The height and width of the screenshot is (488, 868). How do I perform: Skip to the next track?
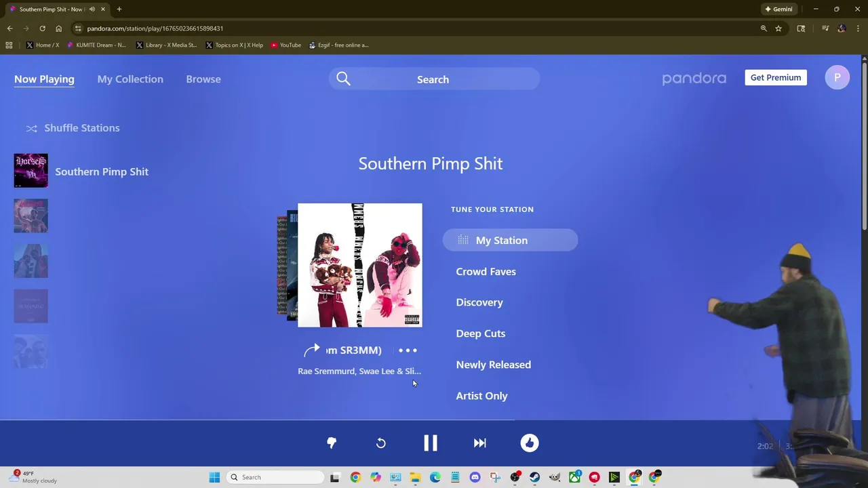coord(480,443)
